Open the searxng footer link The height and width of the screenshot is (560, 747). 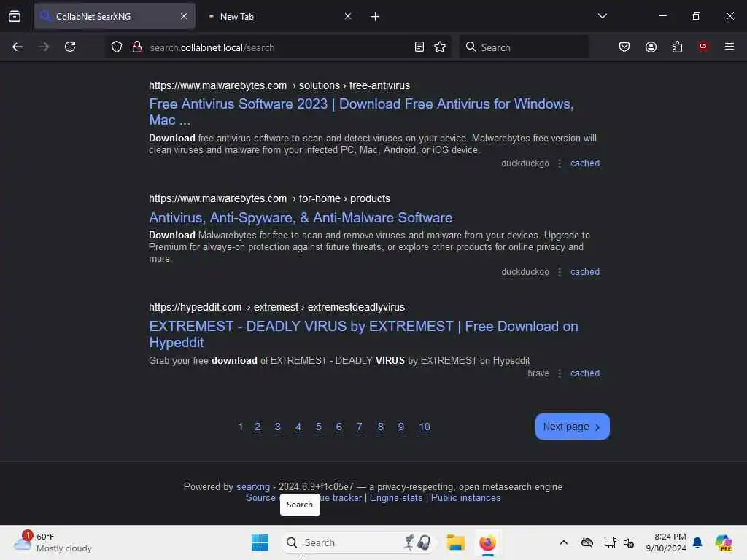point(253,486)
